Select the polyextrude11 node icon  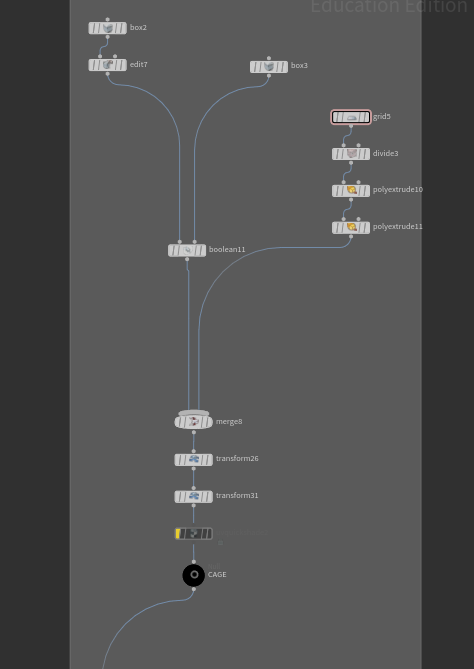(351, 227)
